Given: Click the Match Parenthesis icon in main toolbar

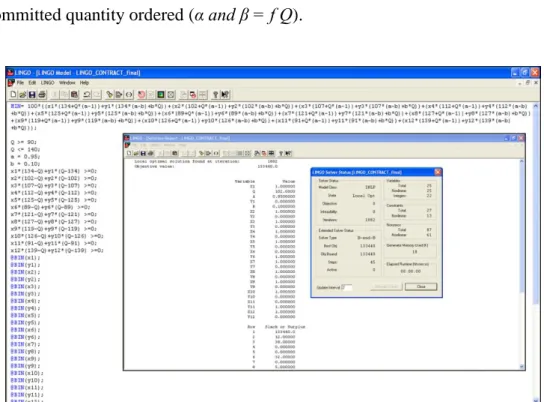Looking at the screenshot, I should click(129, 94).
